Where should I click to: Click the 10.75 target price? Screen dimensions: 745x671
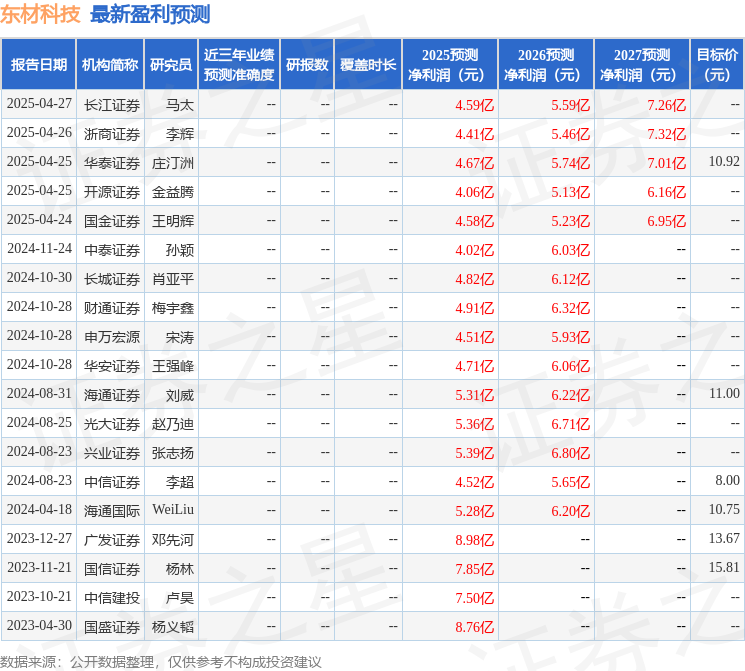724,509
